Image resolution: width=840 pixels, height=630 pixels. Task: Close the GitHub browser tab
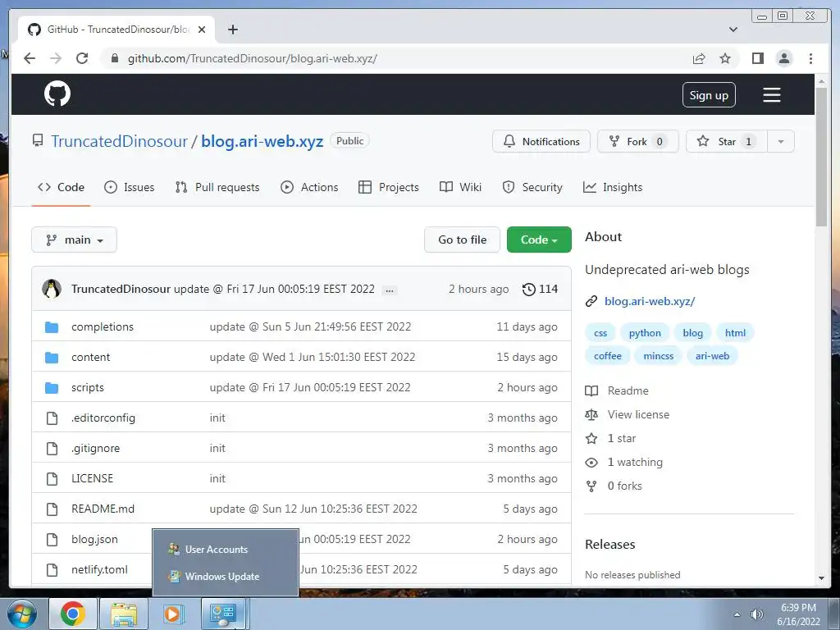click(x=202, y=30)
